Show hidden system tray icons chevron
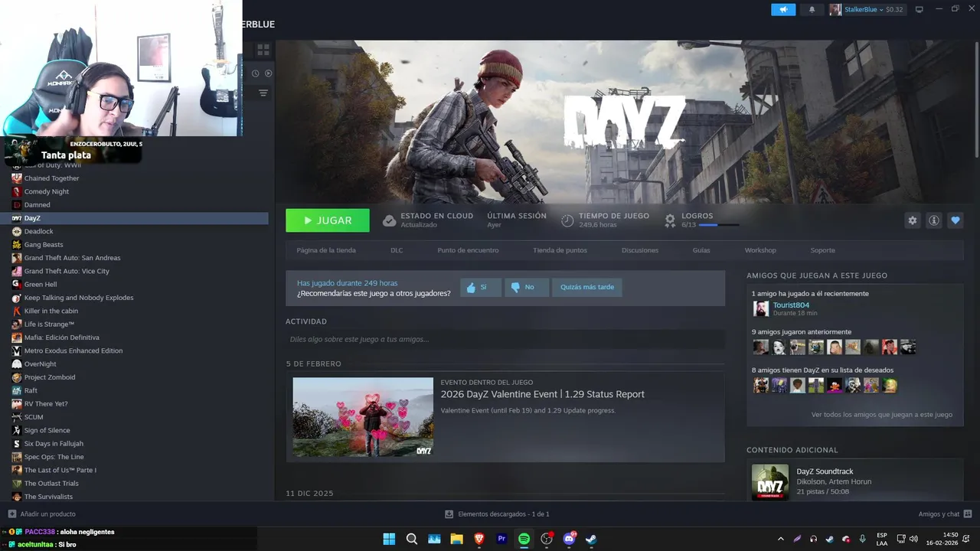The image size is (980, 551). (x=781, y=539)
